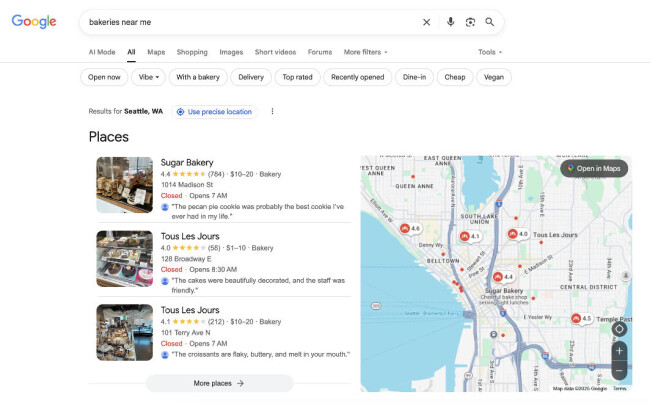Center map on my location icon
Viewport: 650px width, 403px height.
pyautogui.click(x=619, y=329)
